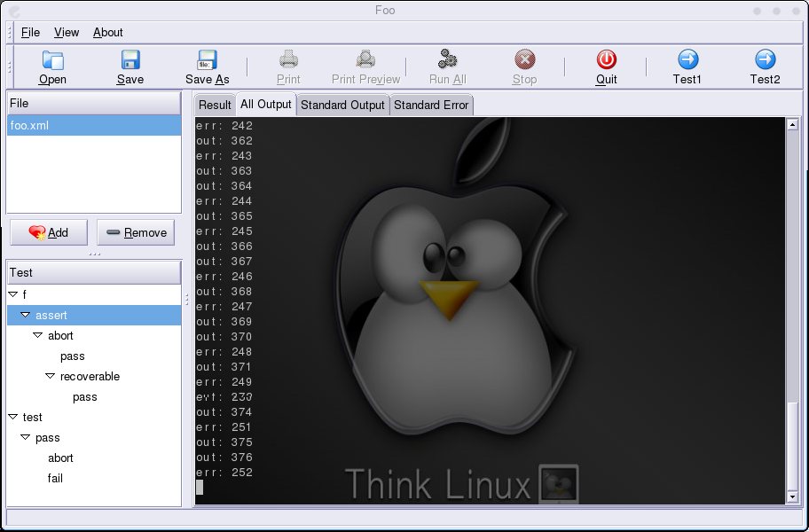The height and width of the screenshot is (532, 809).
Task: Click the 'err: 252' output line
Action: [x=224, y=473]
